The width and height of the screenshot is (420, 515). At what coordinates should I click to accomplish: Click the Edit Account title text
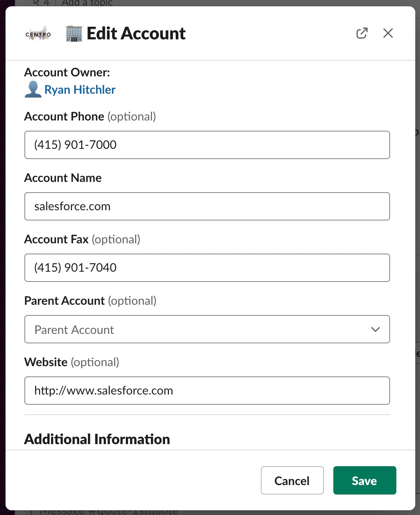click(x=136, y=33)
